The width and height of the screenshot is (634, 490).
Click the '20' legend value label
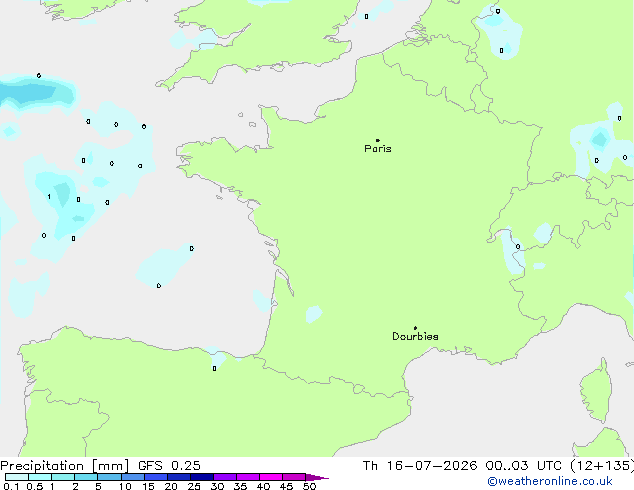tap(171, 486)
